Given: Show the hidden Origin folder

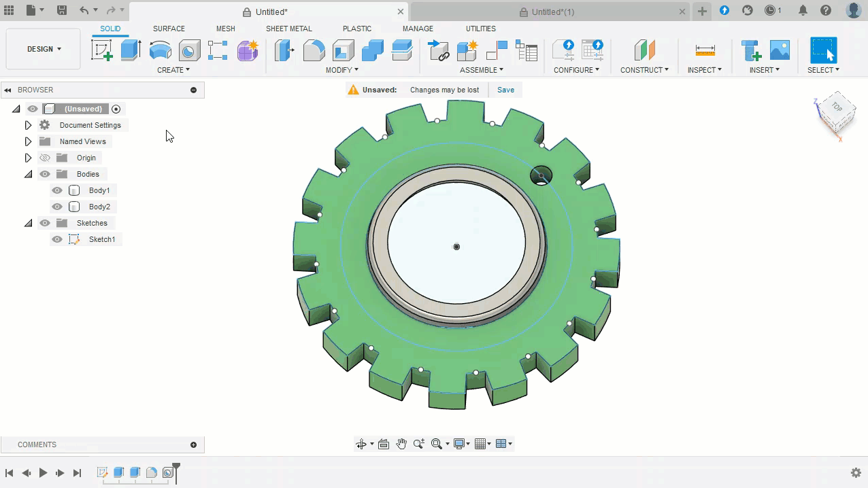Looking at the screenshot, I should (x=45, y=158).
